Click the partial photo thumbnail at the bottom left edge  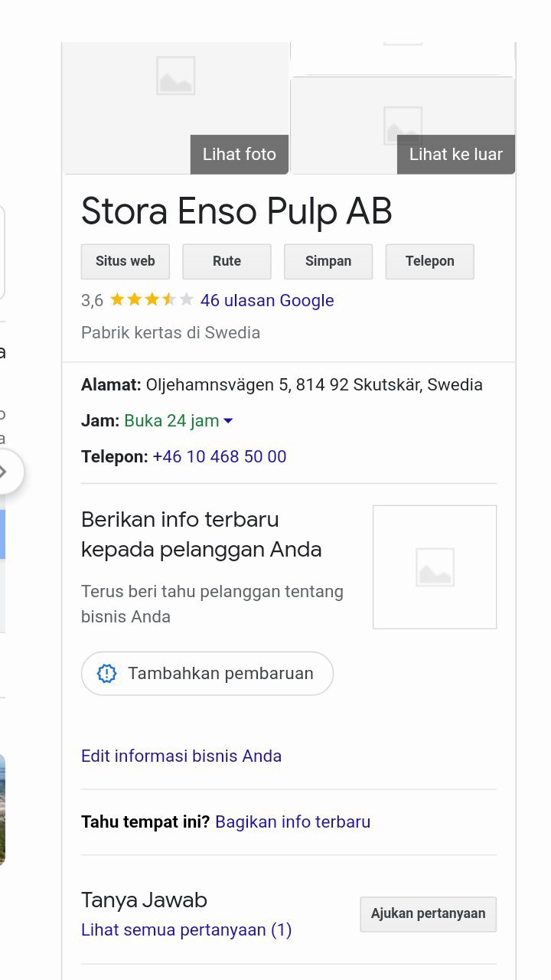[3, 809]
